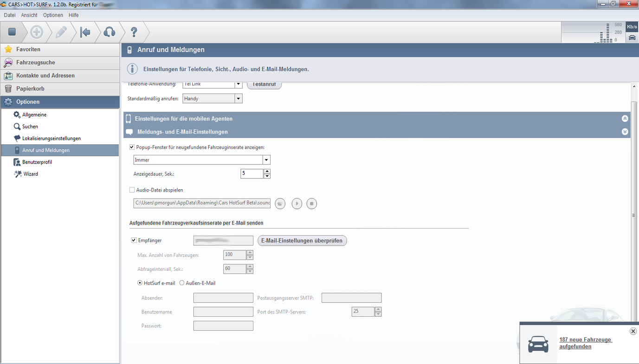Select the Außen-E-Mail radio button
The width and height of the screenshot is (639, 364).
[182, 283]
